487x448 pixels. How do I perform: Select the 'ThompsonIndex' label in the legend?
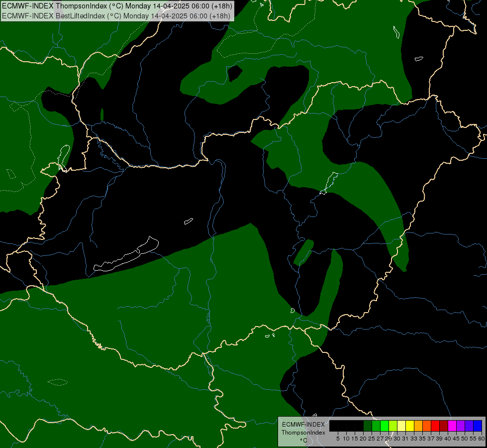303,433
